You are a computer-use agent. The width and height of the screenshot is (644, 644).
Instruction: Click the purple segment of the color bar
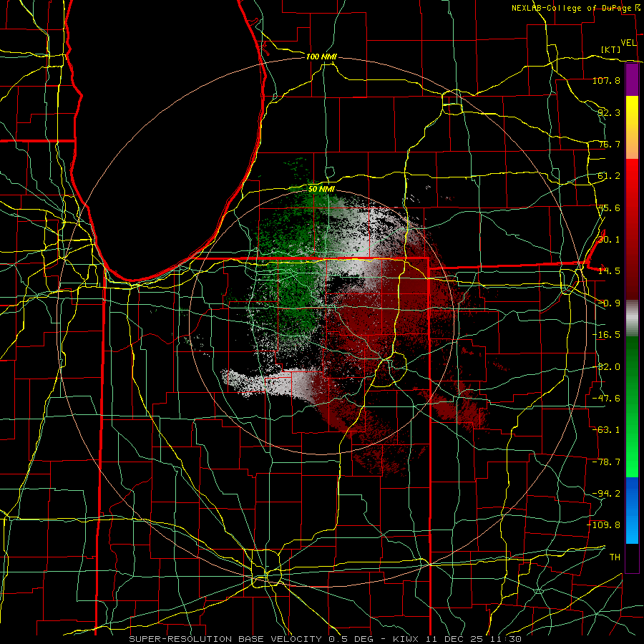click(632, 80)
